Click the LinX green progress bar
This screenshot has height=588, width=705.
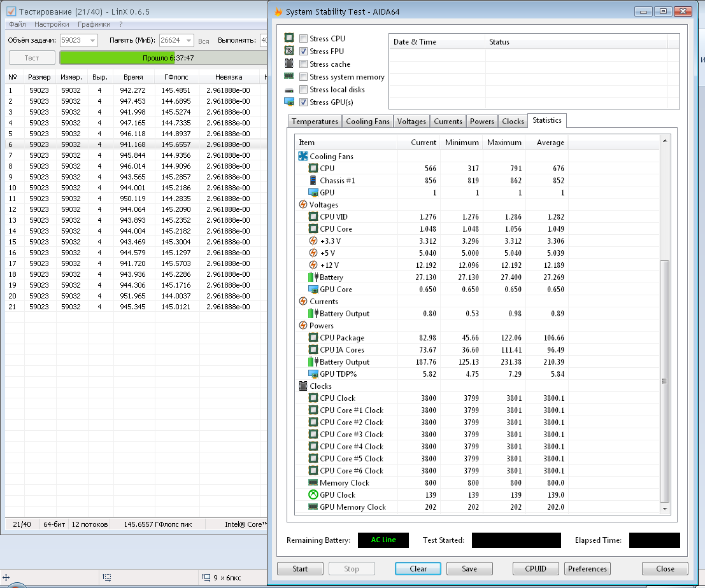(163, 58)
